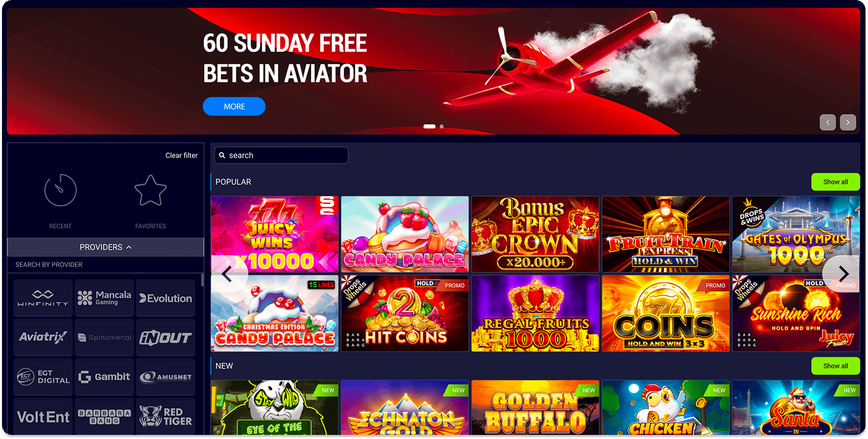868x439 pixels.
Task: Select the Red Tiger provider logo
Action: tap(166, 416)
